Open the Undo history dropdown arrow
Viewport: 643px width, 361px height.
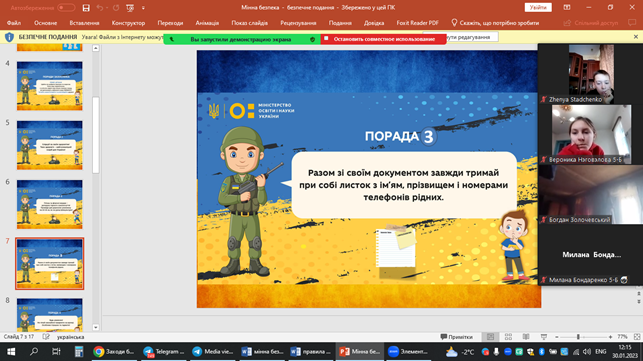[107, 8]
